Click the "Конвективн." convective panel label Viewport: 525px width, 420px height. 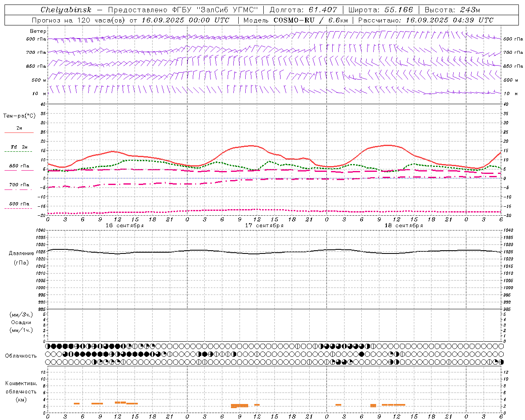coord(21,383)
